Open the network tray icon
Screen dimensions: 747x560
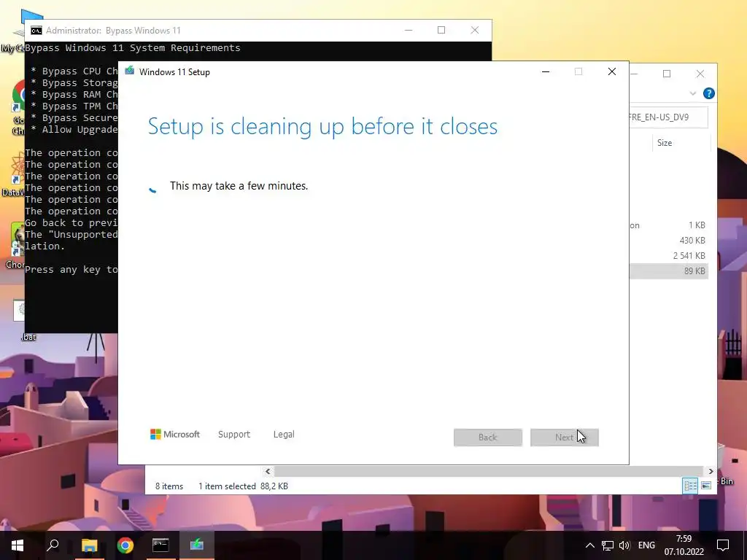[608, 545]
